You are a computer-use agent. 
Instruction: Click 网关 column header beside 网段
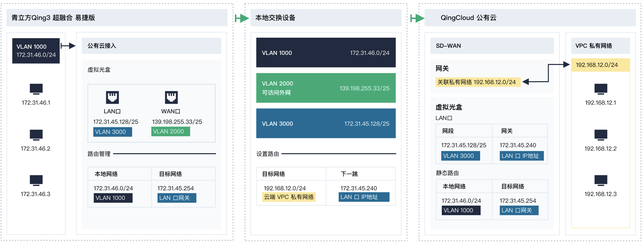point(507,131)
